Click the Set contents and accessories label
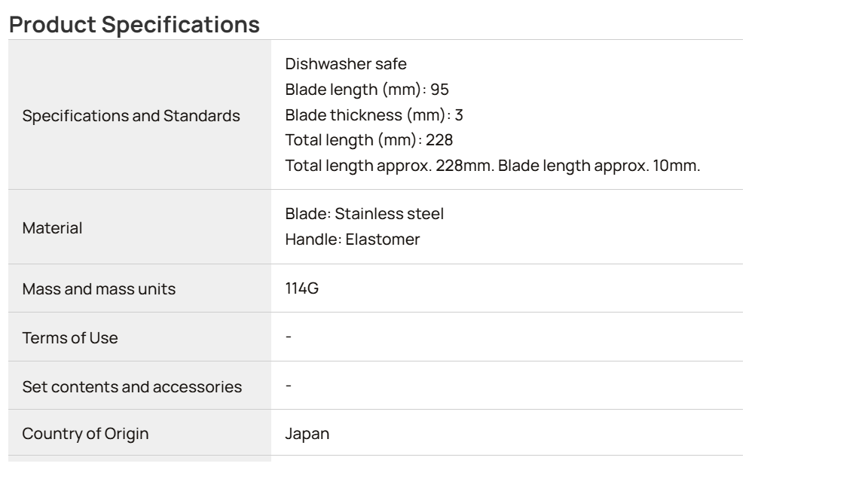Viewport: 868px width, 488px height. click(132, 387)
